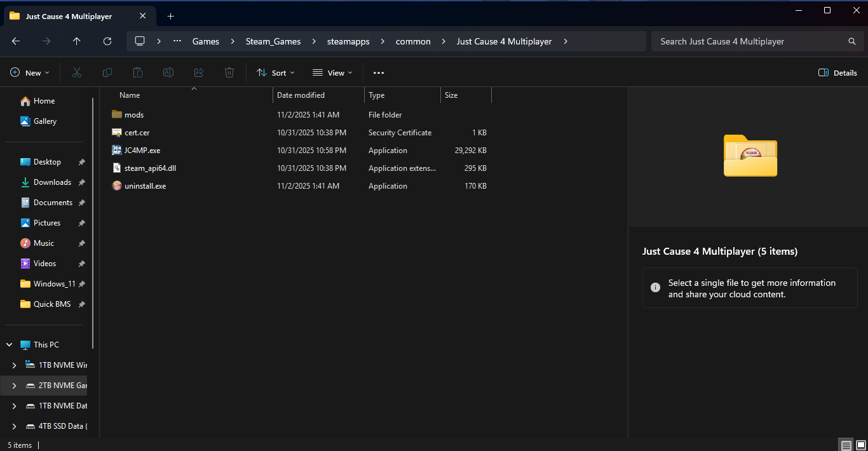Select the Just Cause 4 Multiplayer tab
The image size is (868, 451).
point(70,16)
